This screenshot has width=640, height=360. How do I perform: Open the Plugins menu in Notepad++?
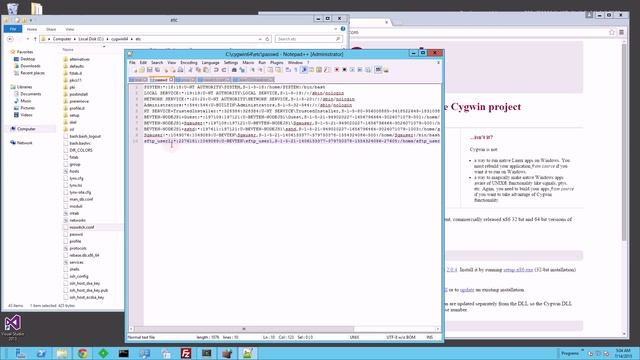coord(277,62)
